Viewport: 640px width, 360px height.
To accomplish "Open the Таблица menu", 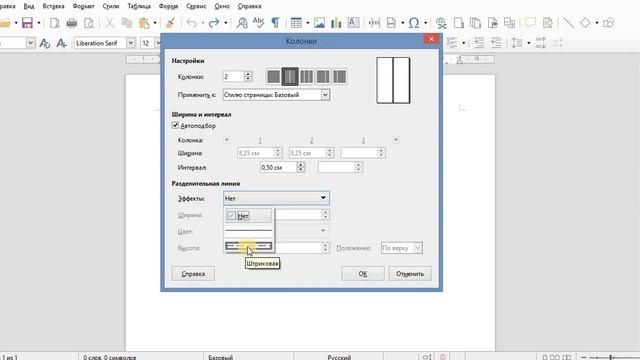I will pos(139,6).
